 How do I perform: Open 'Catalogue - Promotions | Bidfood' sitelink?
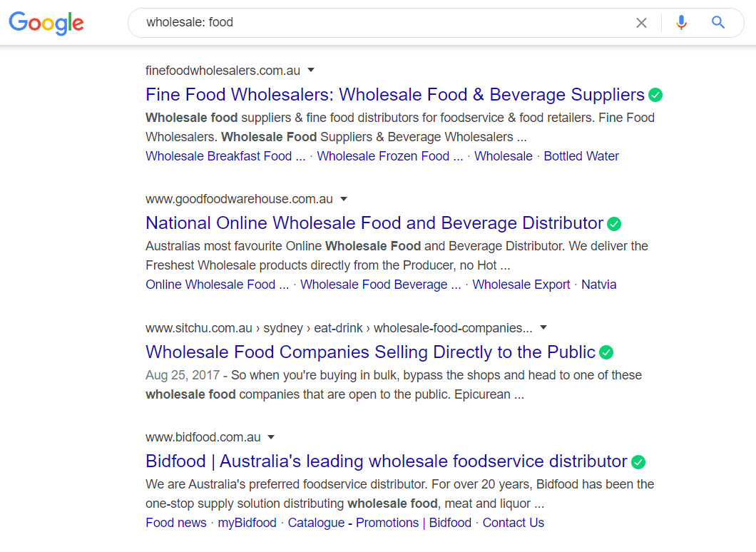[379, 523]
